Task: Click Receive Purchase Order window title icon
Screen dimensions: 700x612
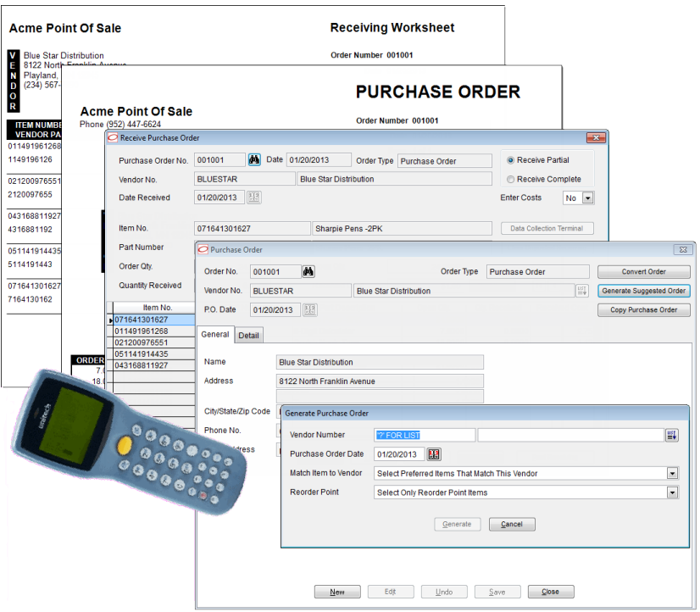Action: [113, 138]
